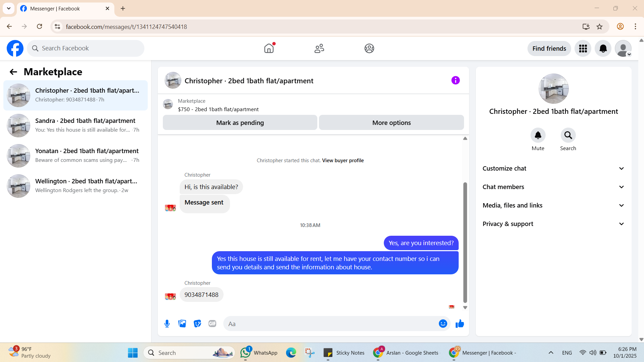This screenshot has width=644, height=362.
Task: Reload the page in the browser
Action: pyautogui.click(x=39, y=27)
